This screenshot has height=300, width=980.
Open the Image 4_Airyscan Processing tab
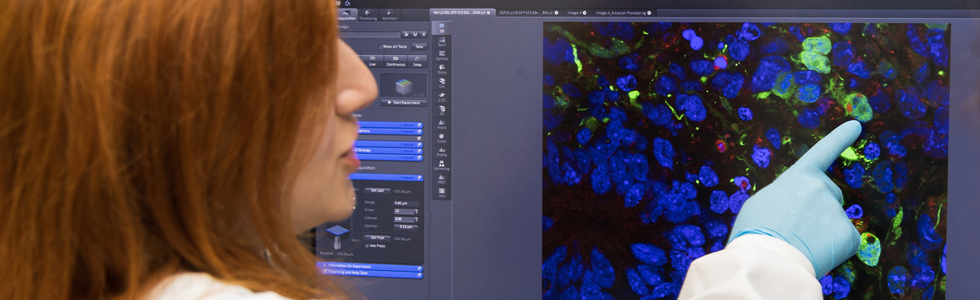(621, 12)
